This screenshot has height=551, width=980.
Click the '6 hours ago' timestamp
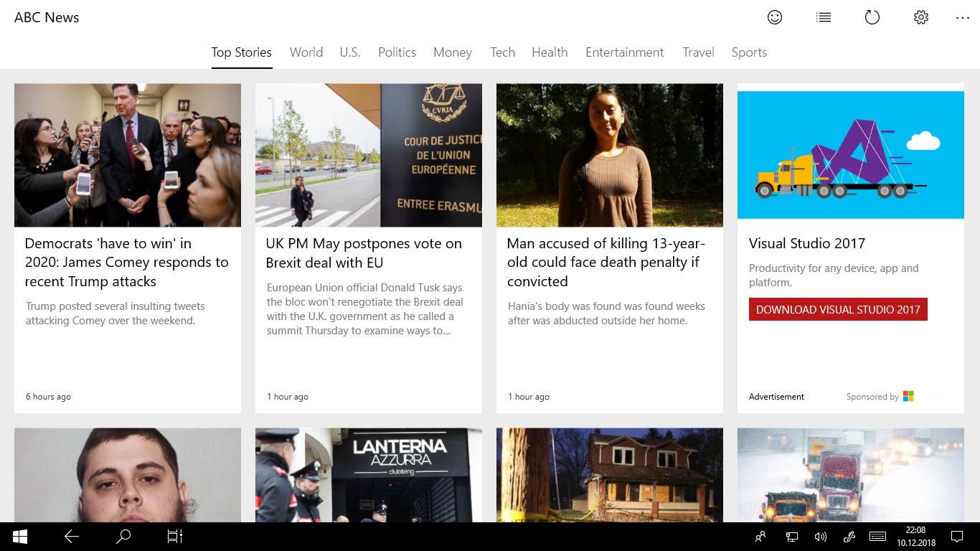[49, 397]
